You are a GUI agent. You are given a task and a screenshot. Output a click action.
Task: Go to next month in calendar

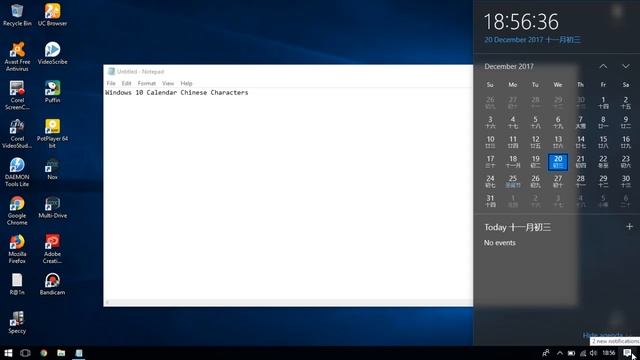click(626, 66)
